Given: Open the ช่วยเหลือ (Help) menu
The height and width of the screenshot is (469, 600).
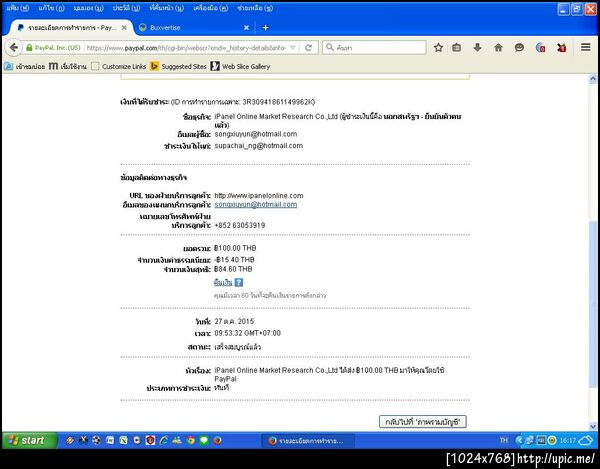Looking at the screenshot, I should [x=255, y=8].
